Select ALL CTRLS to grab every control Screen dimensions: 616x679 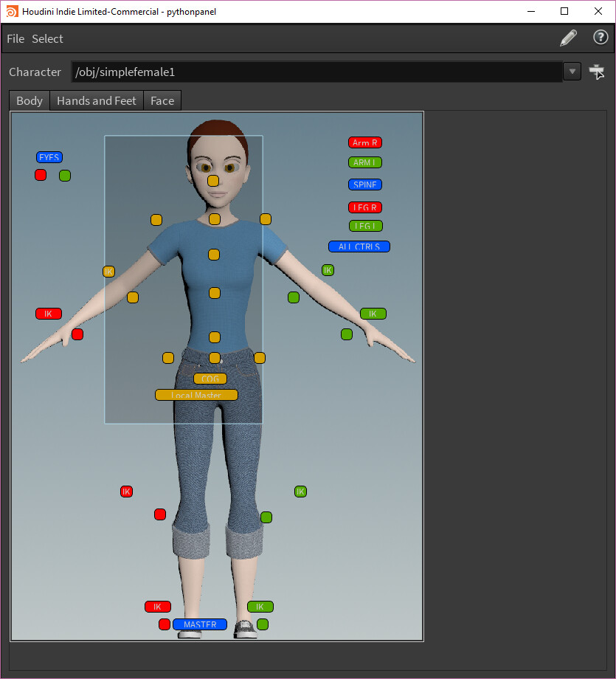(359, 246)
